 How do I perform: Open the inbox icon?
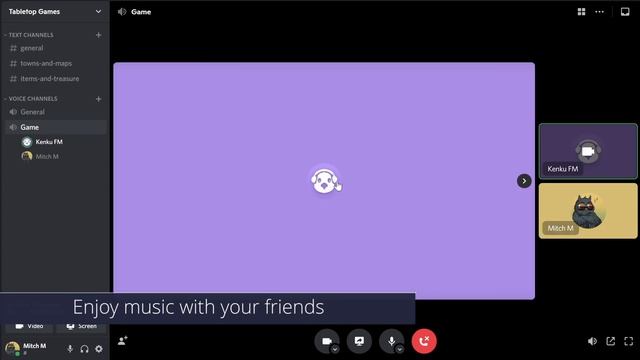(625, 11)
